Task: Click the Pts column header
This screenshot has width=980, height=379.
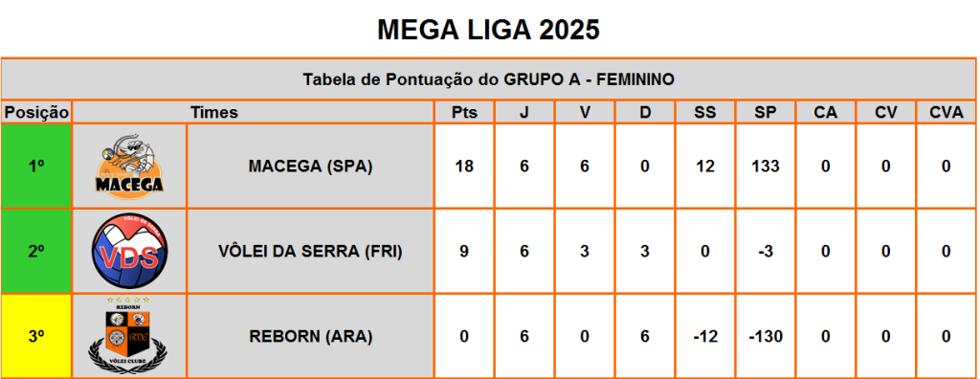Action: [x=464, y=113]
